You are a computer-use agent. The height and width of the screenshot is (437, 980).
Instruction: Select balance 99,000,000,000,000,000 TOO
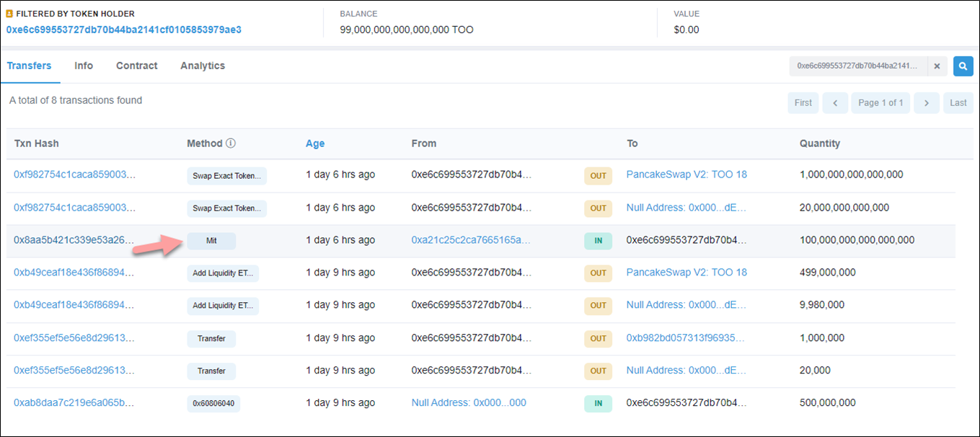tap(407, 30)
